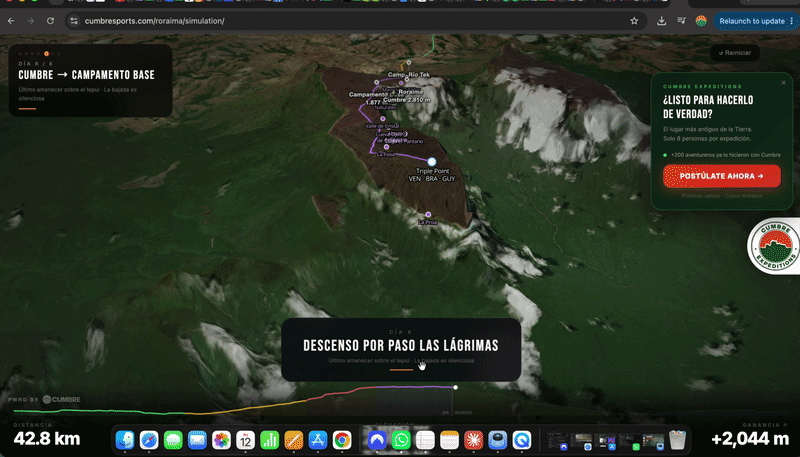Click the Roraima Cumbre 2.810 m label

point(407,96)
